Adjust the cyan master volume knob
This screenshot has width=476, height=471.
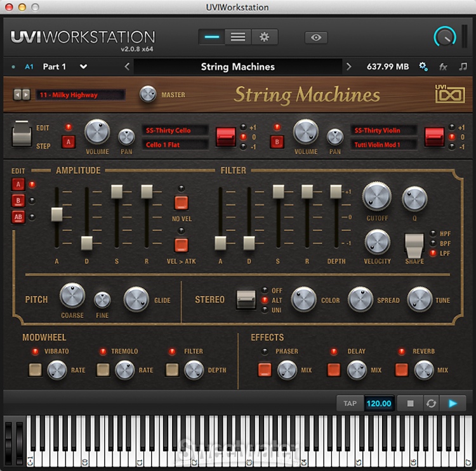445,37
